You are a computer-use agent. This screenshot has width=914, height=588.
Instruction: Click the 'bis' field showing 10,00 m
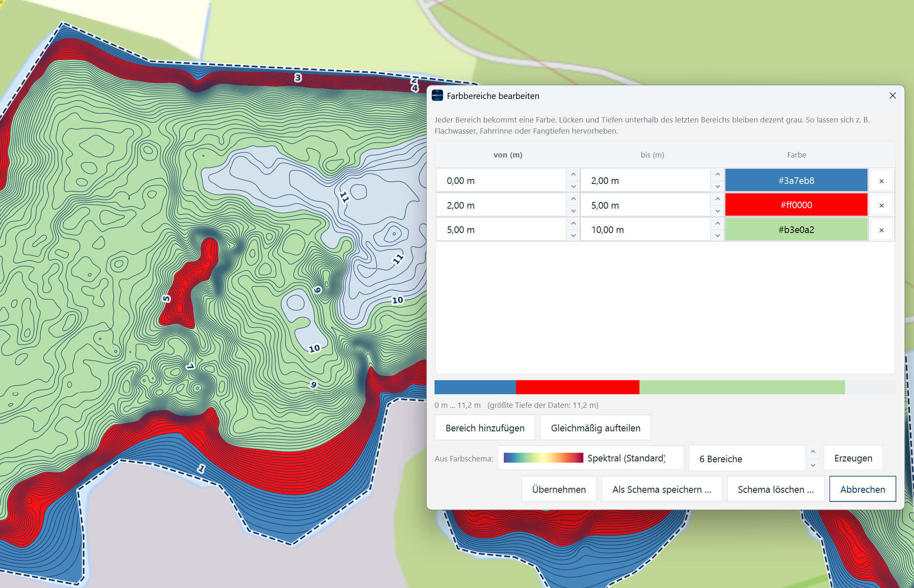coord(646,230)
